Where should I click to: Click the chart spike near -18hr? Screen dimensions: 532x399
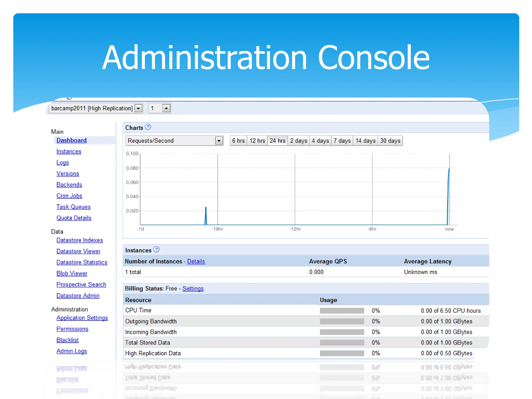pos(206,216)
